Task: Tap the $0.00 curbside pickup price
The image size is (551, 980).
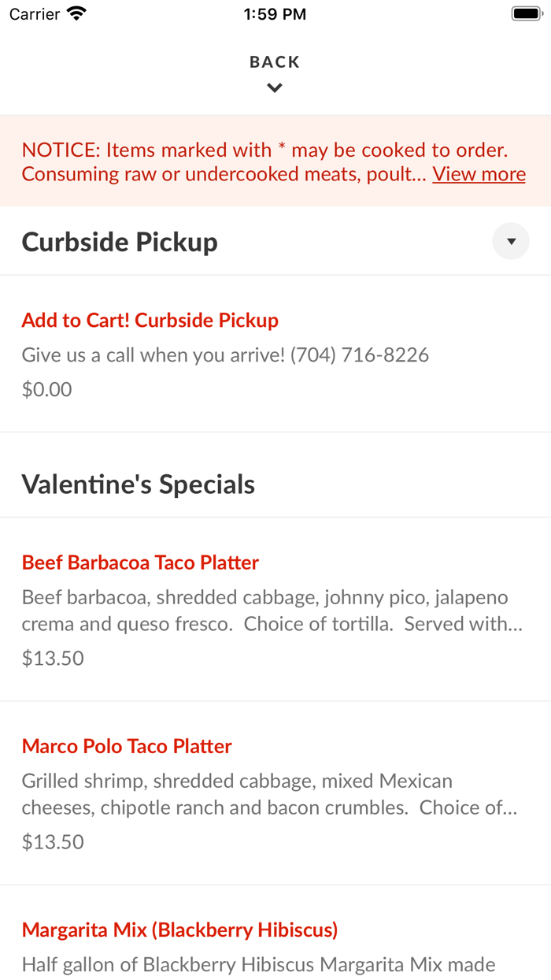Action: [47, 389]
